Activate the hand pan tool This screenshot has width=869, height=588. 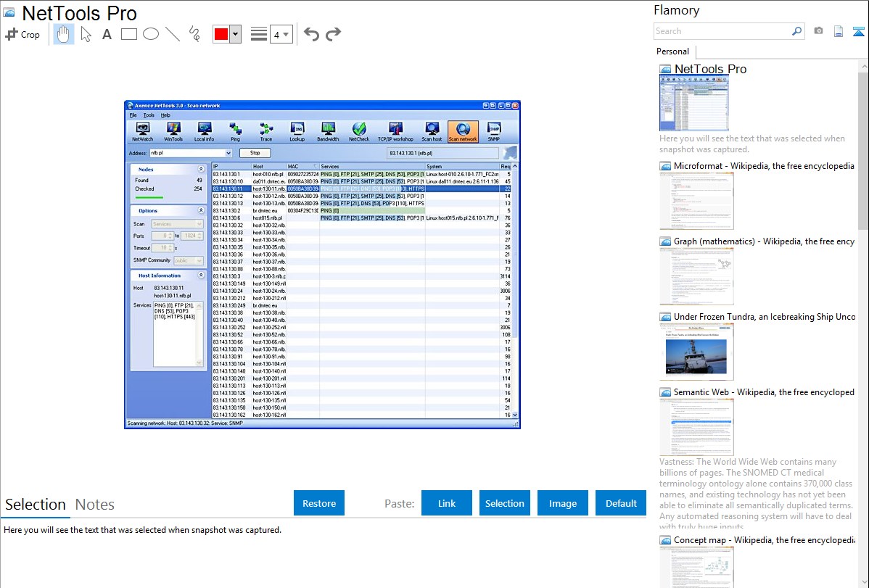tap(64, 34)
